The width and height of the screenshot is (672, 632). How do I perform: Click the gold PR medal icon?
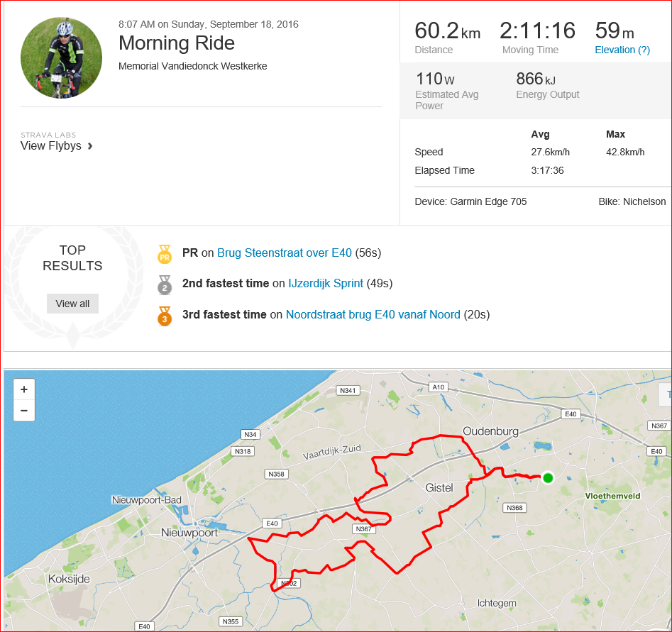click(165, 254)
